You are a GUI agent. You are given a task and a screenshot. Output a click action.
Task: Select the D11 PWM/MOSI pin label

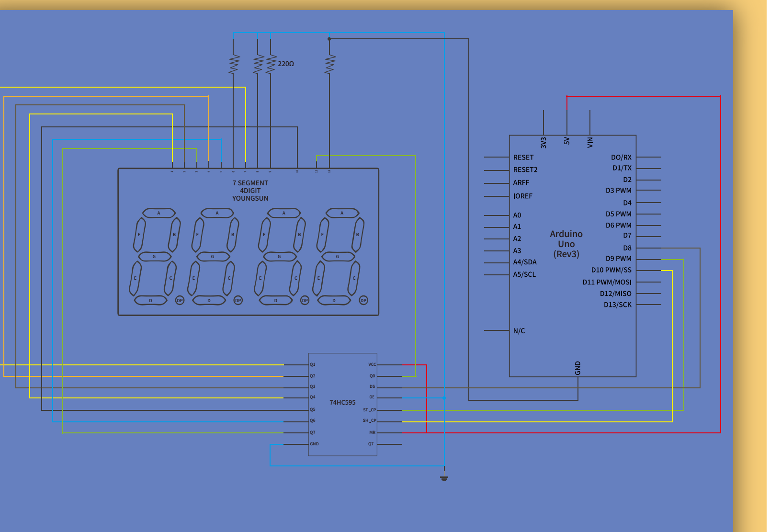tap(607, 283)
